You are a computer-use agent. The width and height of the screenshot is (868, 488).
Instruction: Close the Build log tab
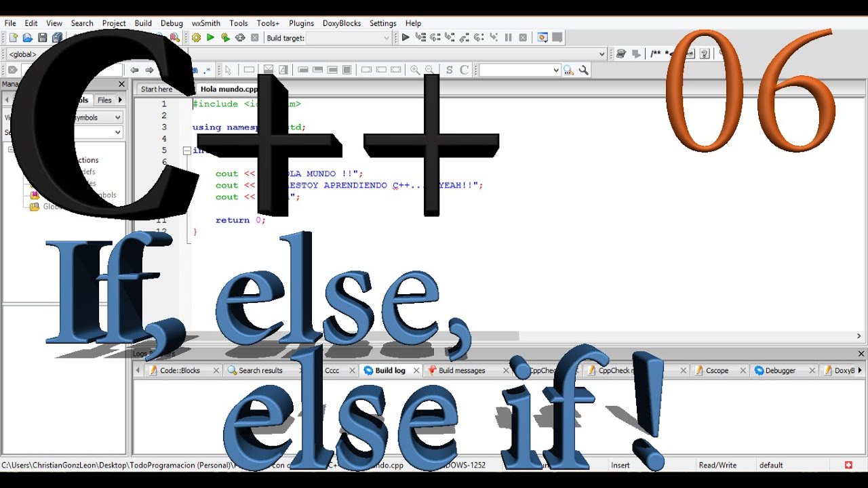coord(416,370)
